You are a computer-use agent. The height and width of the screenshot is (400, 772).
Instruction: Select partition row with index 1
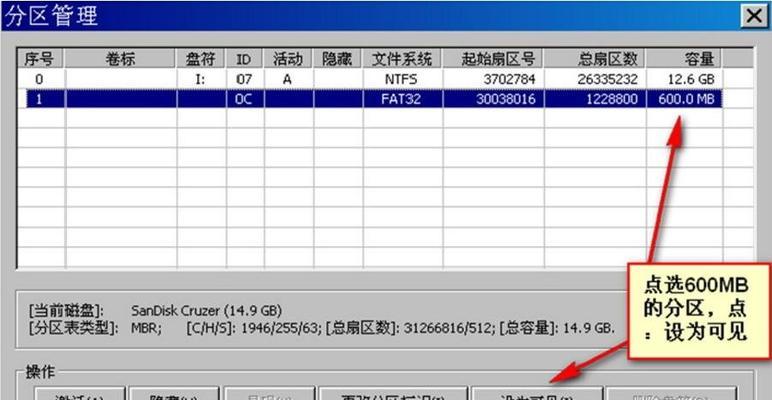[x=374, y=99]
